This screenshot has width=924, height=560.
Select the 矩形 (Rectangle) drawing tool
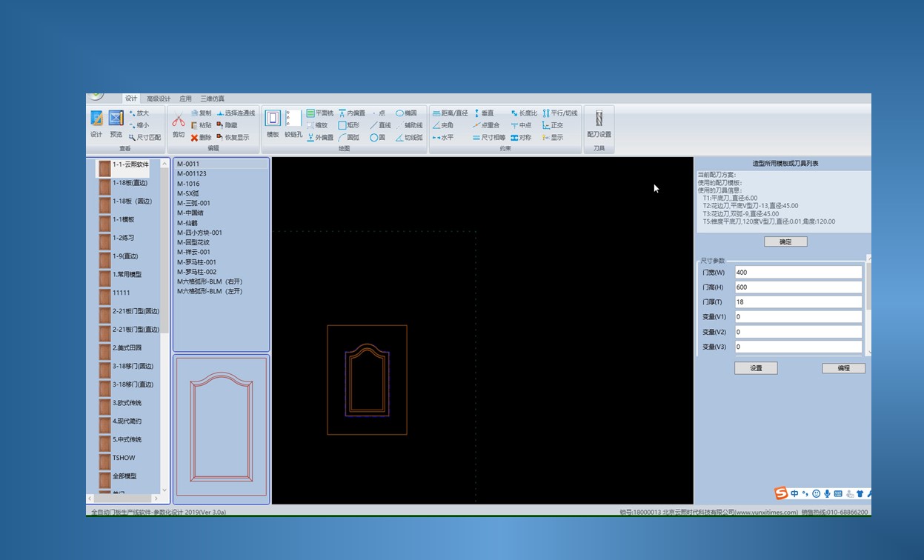click(349, 125)
